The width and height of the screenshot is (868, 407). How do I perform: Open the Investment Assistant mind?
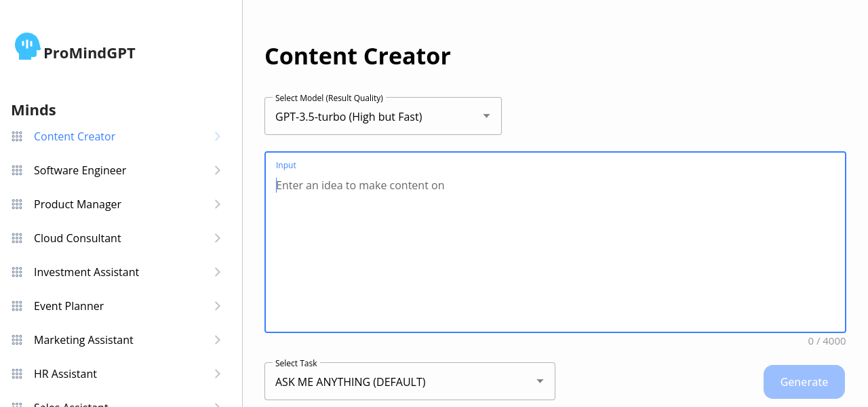point(86,272)
